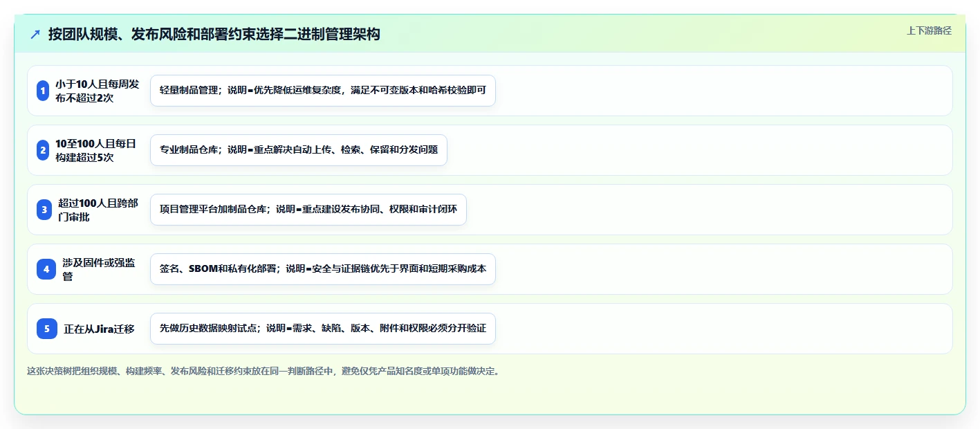
Task: Select the 涉及固件或强监管 condition
Action: point(98,269)
